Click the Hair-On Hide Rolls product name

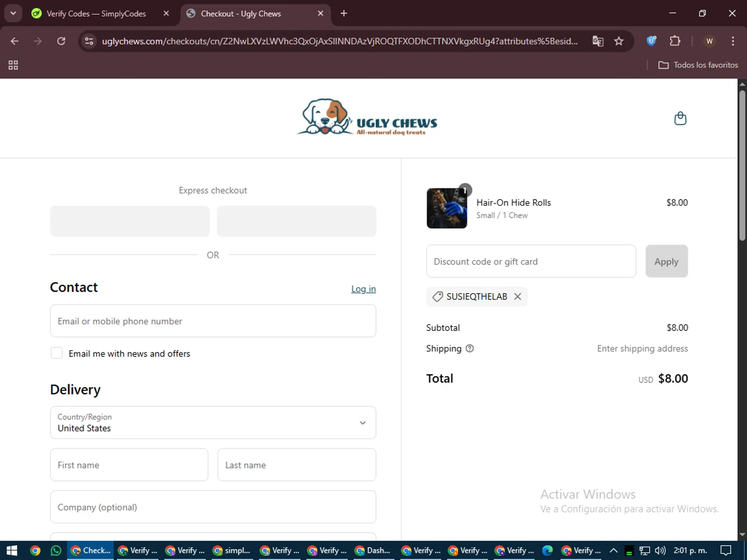(513, 203)
